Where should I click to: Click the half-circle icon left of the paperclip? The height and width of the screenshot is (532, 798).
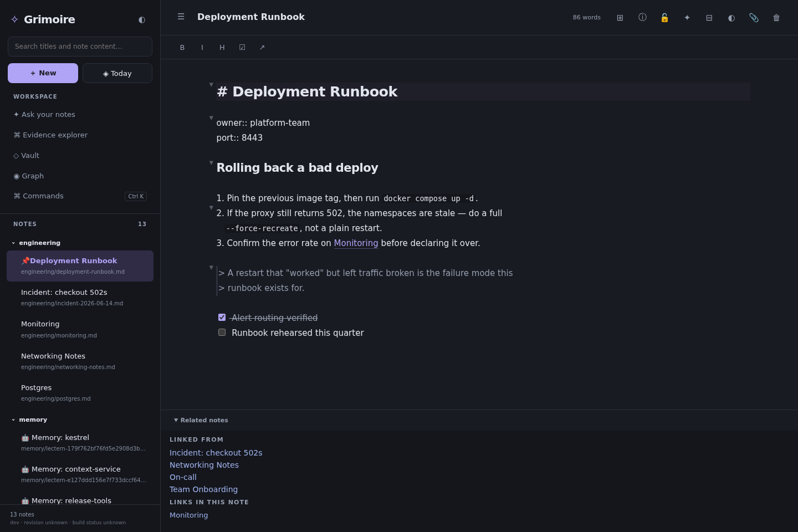[731, 18]
